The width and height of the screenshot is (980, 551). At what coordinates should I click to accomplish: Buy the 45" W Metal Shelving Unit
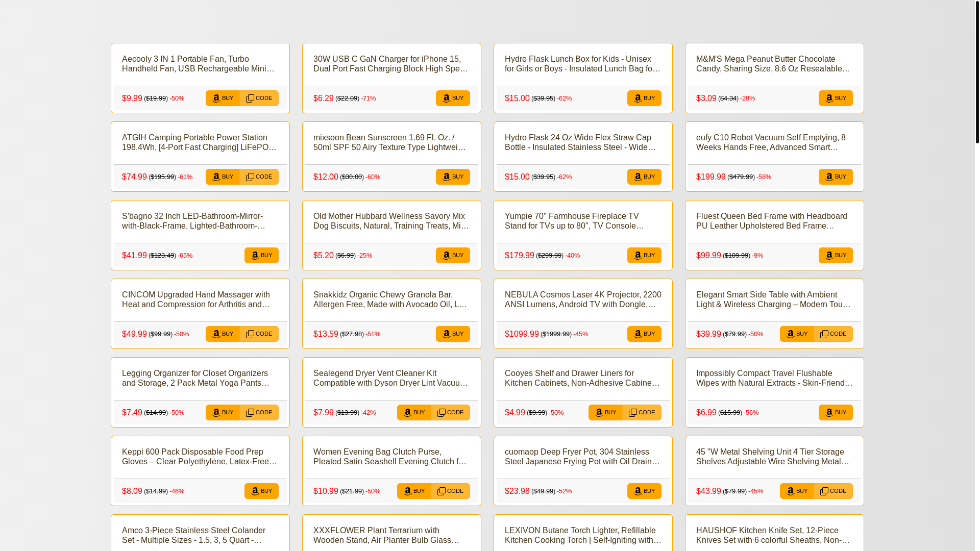797,491
